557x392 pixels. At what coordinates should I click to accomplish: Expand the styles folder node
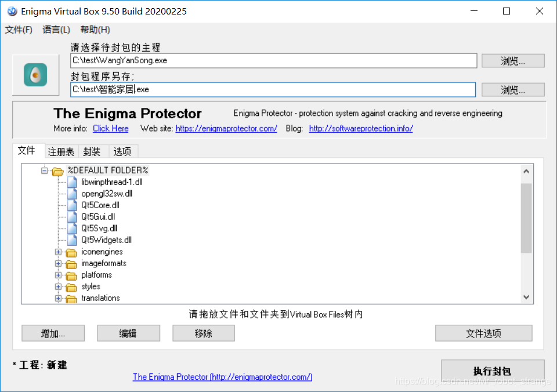pos(58,286)
